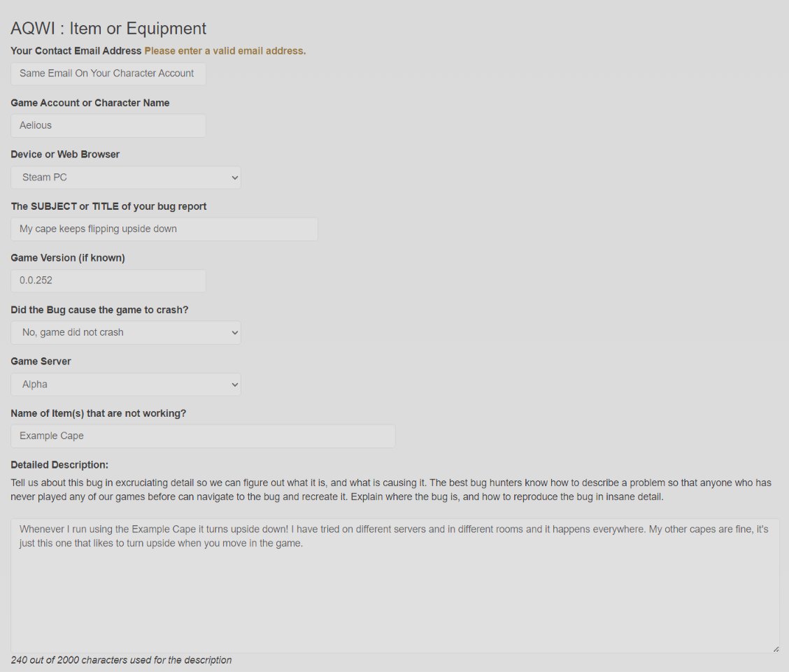Click the 'The SUBJECT or TITLE of your bug report' label
The image size is (789, 672).
click(x=108, y=206)
